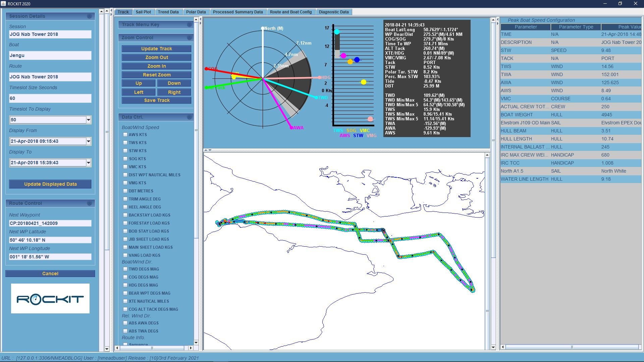Open the Display To date dropdown
644x362 pixels.
click(88, 163)
